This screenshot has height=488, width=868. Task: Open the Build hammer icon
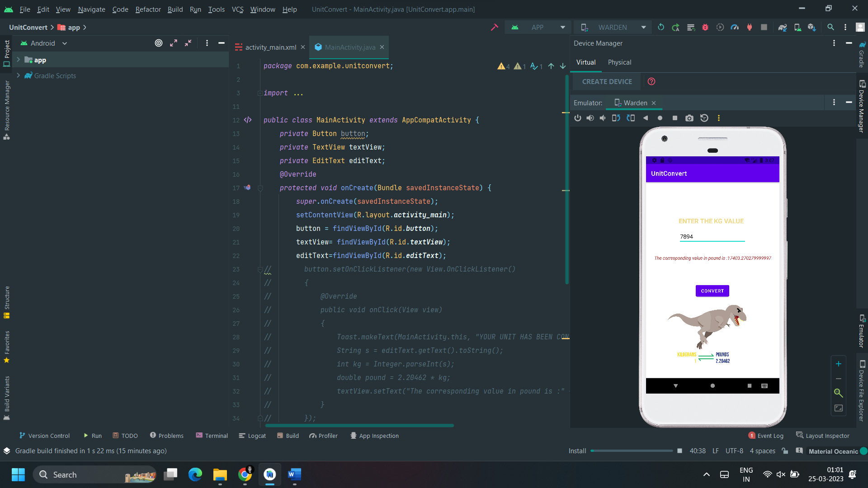tap(495, 28)
